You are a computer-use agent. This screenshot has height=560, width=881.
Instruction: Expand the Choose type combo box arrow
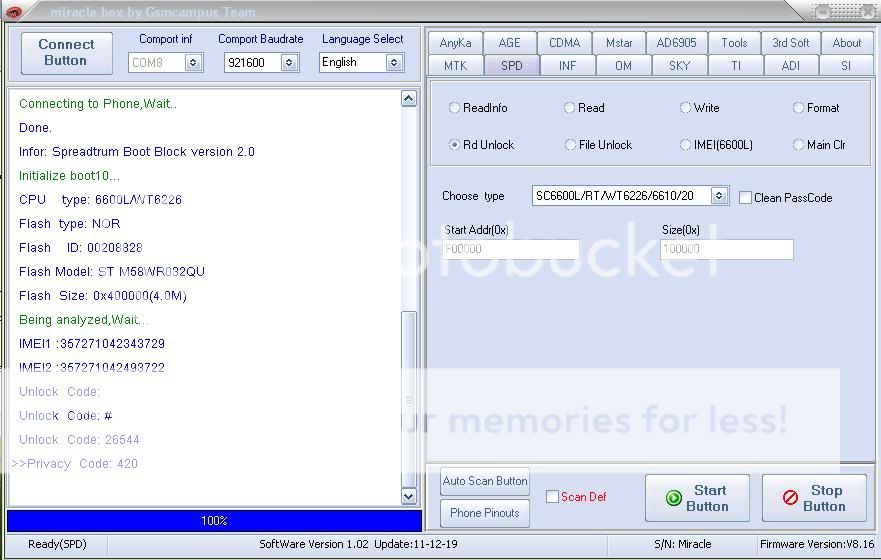pos(719,195)
